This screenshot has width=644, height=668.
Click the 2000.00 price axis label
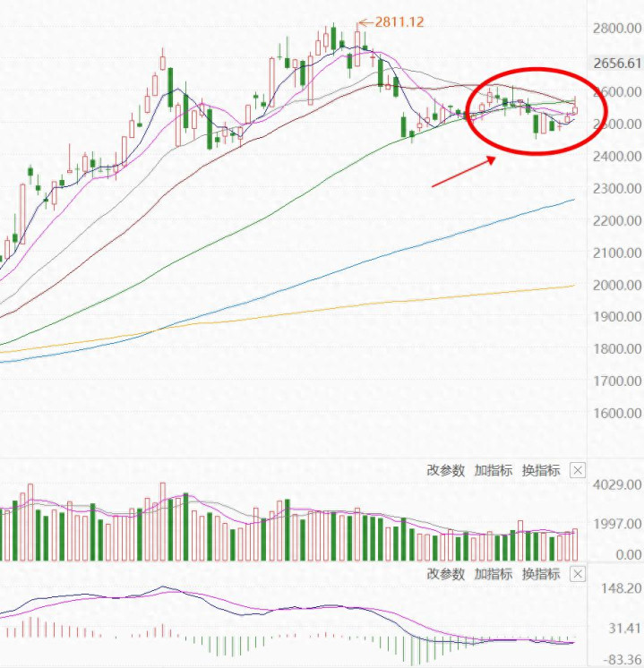[x=617, y=285]
